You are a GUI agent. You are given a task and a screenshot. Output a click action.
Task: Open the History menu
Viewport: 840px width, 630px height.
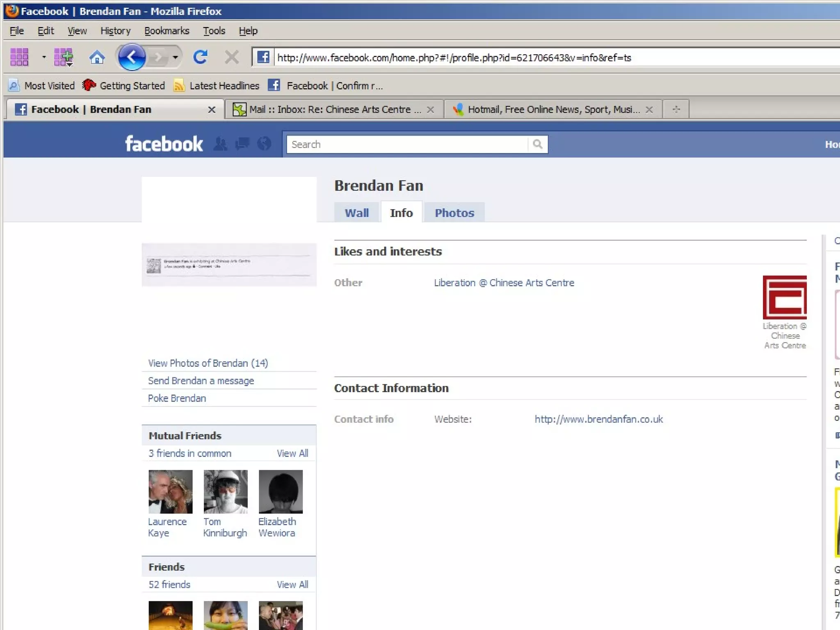(115, 31)
